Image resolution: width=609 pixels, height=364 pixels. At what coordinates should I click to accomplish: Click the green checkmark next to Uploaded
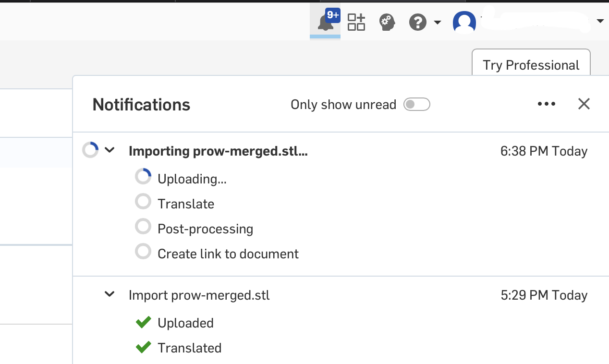143,323
